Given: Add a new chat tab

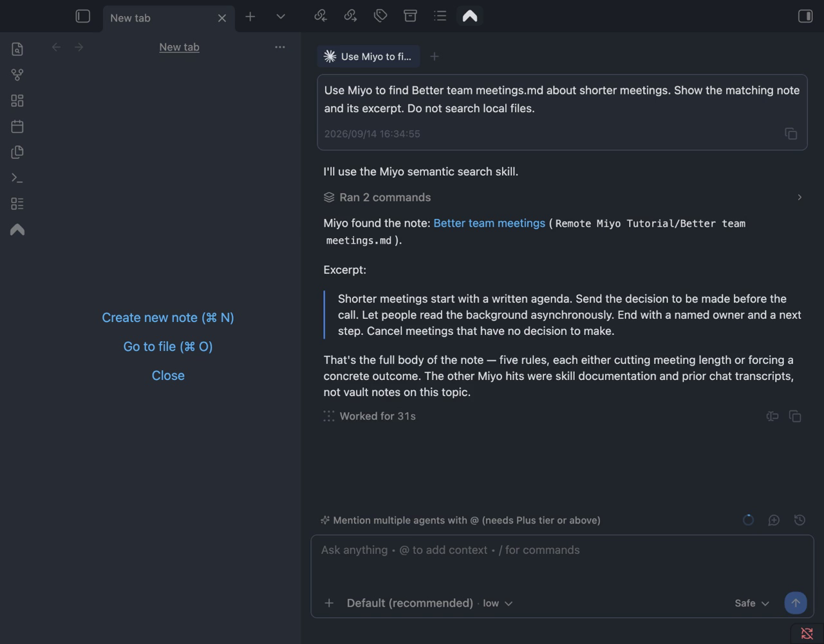Looking at the screenshot, I should tap(435, 57).
